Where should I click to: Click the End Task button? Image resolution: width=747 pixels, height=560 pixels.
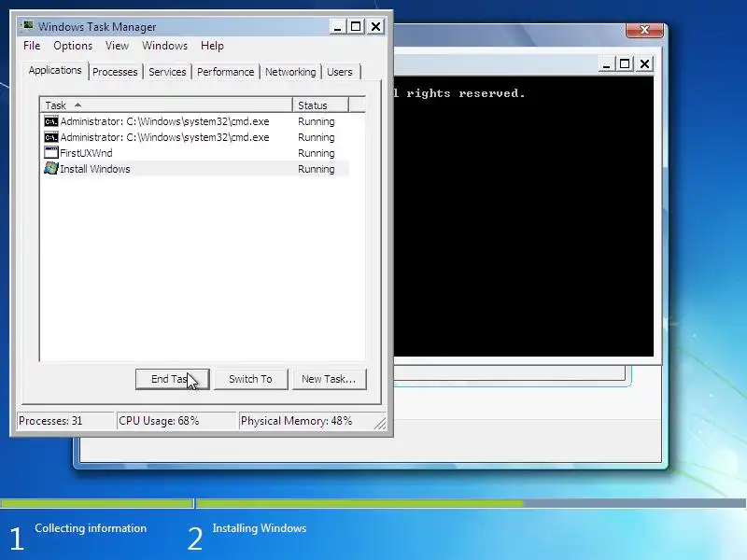(x=173, y=379)
